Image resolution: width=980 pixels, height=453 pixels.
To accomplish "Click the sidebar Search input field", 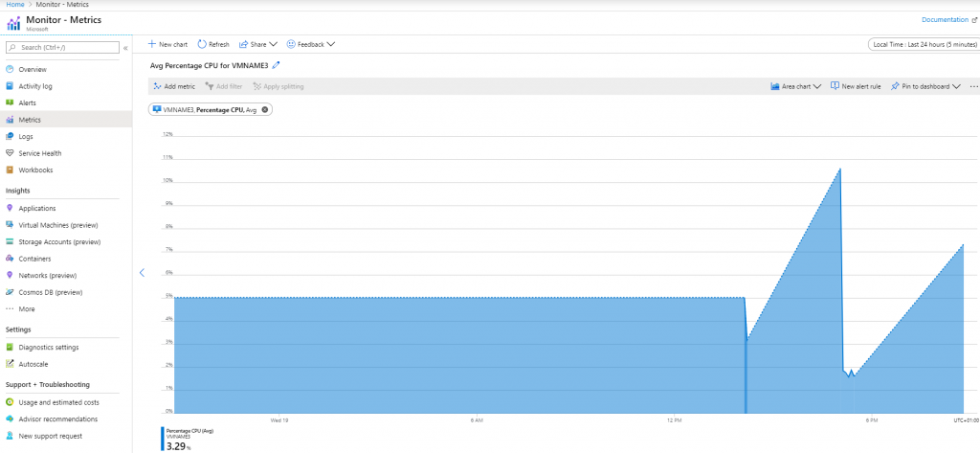I will [62, 48].
